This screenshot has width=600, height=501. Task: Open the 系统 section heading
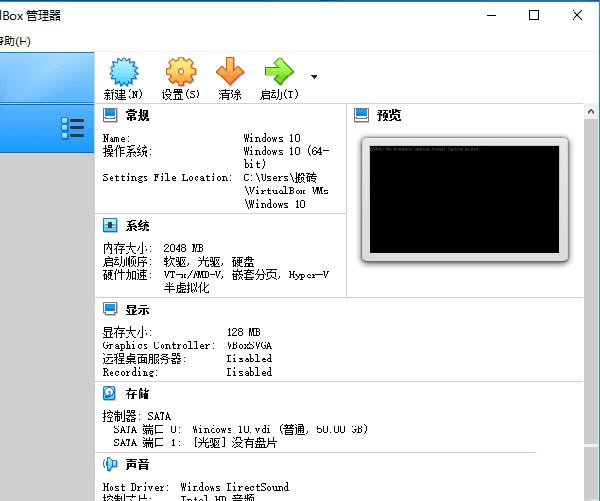pyautogui.click(x=137, y=226)
